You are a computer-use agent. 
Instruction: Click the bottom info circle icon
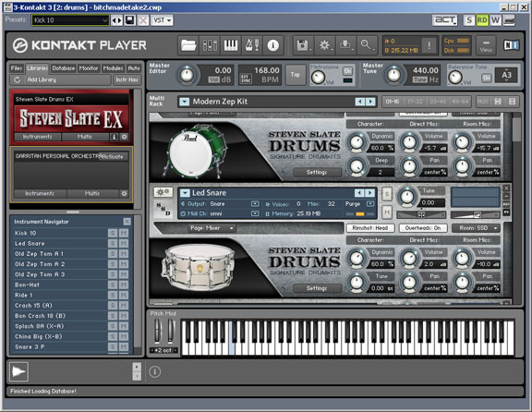pyautogui.click(x=155, y=371)
